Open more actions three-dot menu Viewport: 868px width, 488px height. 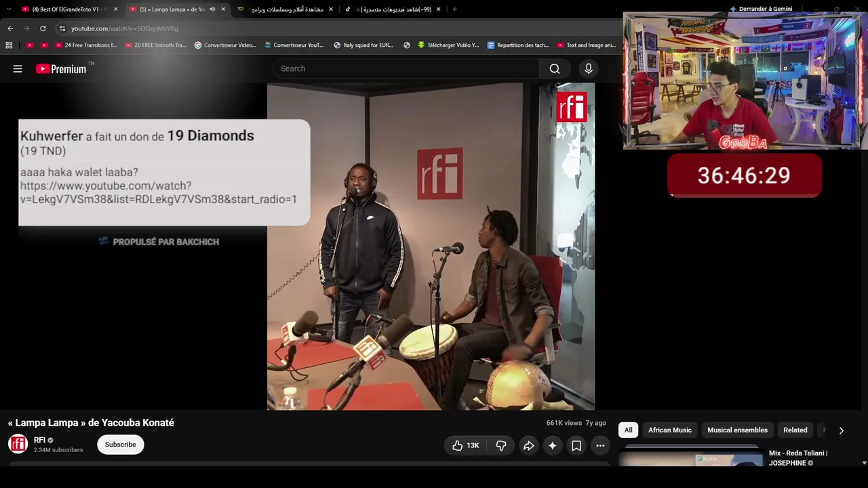tap(600, 445)
